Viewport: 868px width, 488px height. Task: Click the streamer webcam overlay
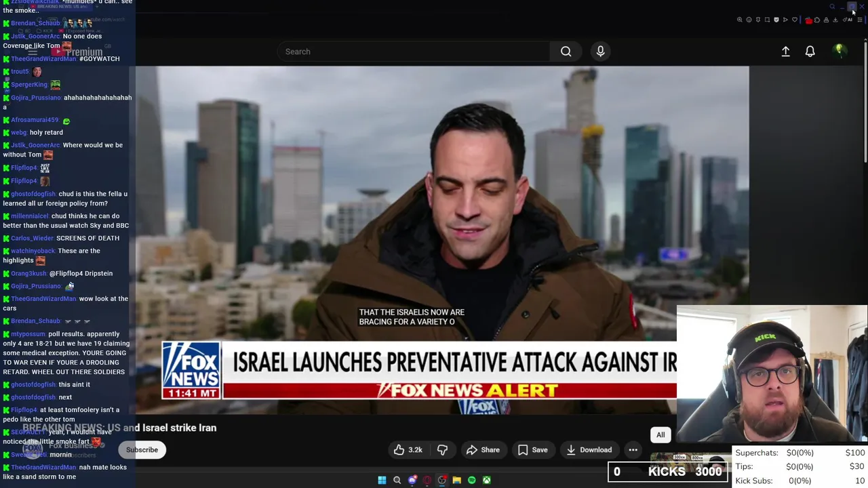[x=772, y=375]
